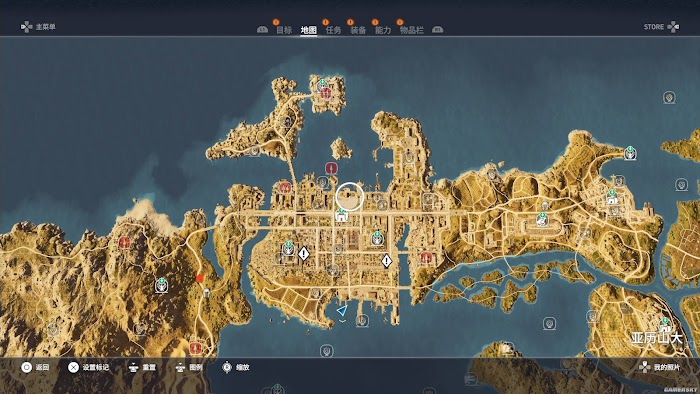Click the R1 next-tab bumper icon
Screen dimensions: 700x394
[x=437, y=30]
